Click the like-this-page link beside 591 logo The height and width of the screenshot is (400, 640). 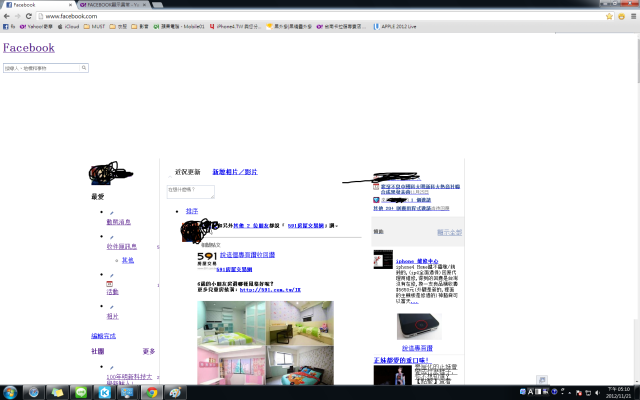coord(247,255)
